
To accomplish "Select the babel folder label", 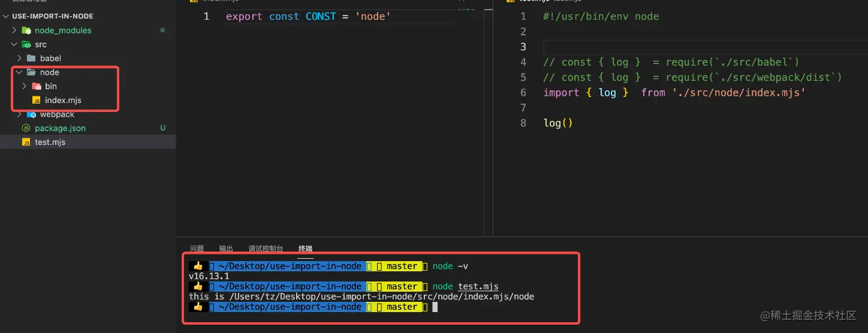I will [x=50, y=58].
